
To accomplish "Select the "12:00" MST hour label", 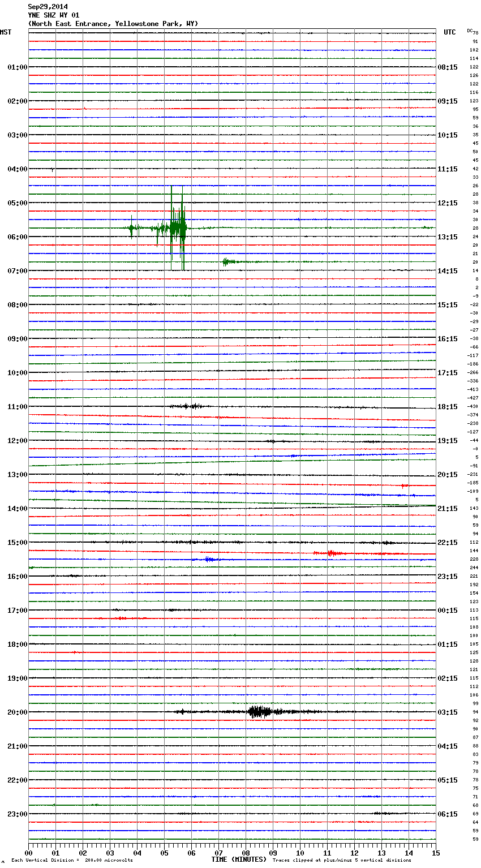I will tap(18, 441).
